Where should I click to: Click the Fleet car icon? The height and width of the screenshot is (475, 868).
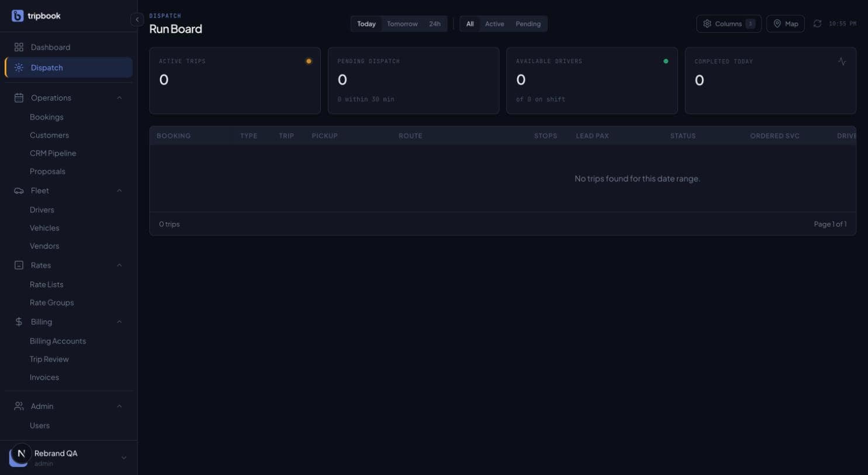coord(19,191)
